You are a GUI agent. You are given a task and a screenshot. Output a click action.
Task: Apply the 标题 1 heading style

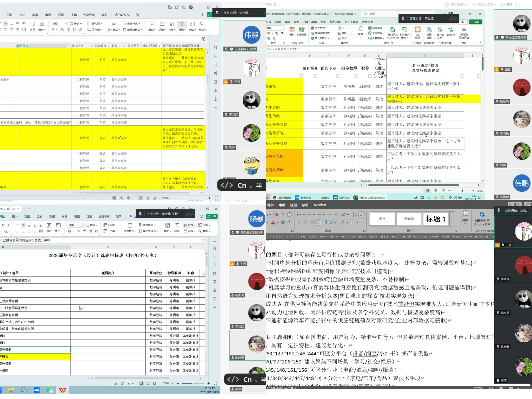pos(436,219)
